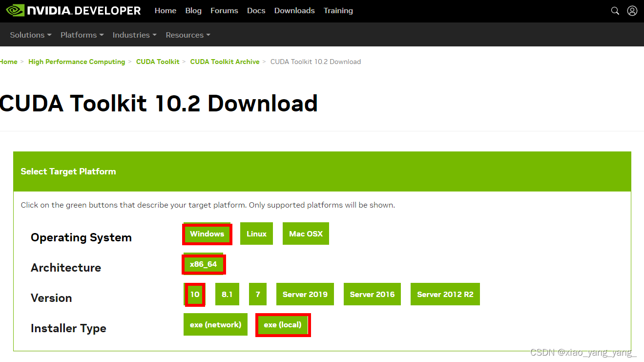Choose exe (network) installer type
644x362 pixels.
click(x=216, y=325)
